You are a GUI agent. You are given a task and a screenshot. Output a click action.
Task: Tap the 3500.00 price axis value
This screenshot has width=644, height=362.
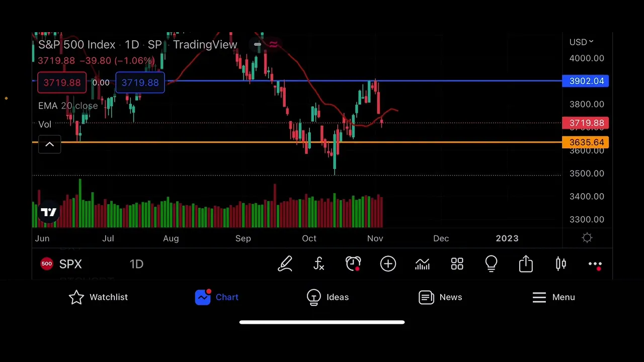587,173
